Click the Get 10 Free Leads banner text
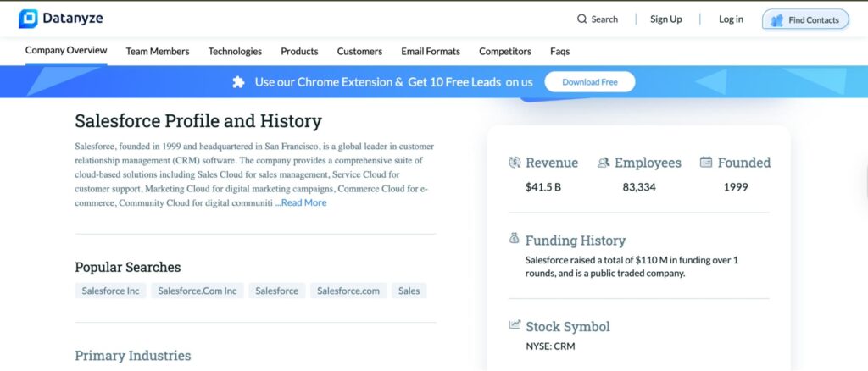 pos(454,82)
